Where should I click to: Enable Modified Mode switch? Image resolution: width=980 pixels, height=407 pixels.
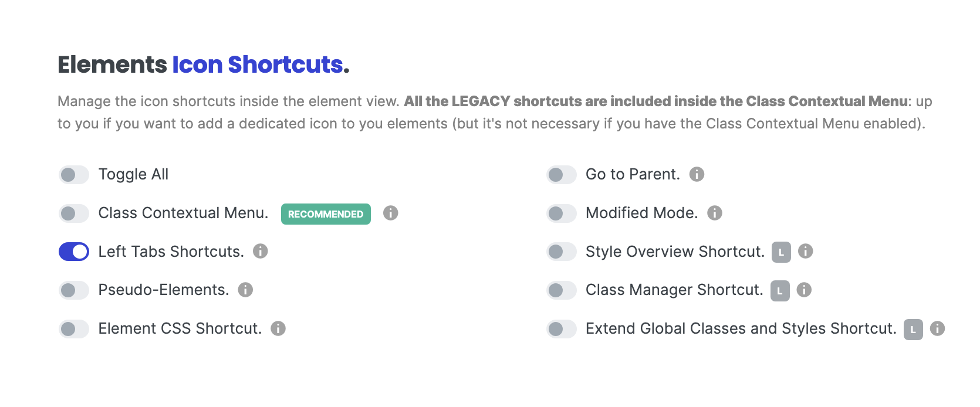(562, 213)
